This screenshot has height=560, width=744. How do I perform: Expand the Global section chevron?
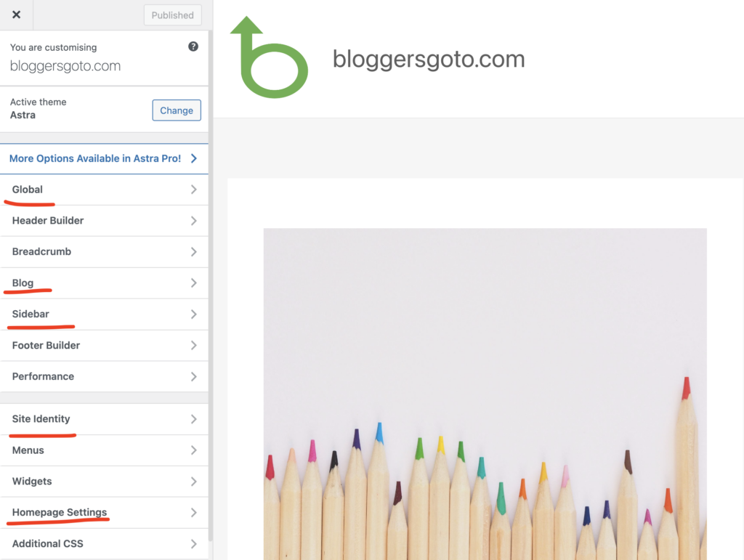pos(193,190)
